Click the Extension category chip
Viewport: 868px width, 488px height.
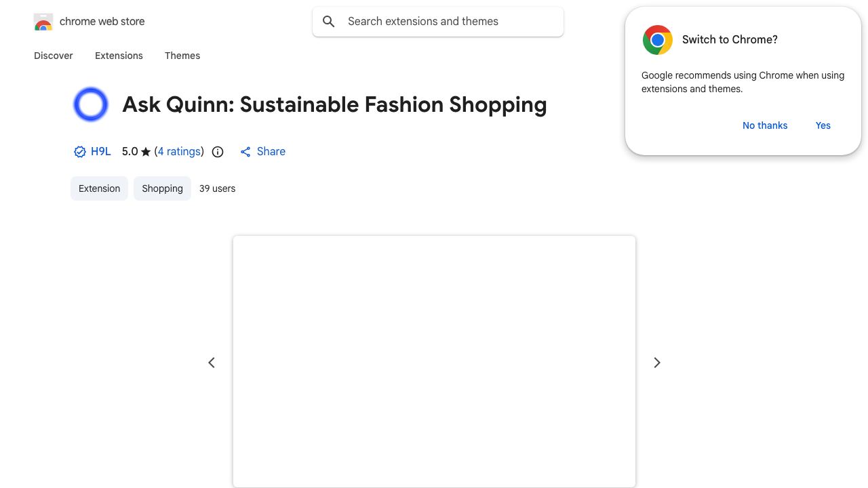[x=99, y=188]
